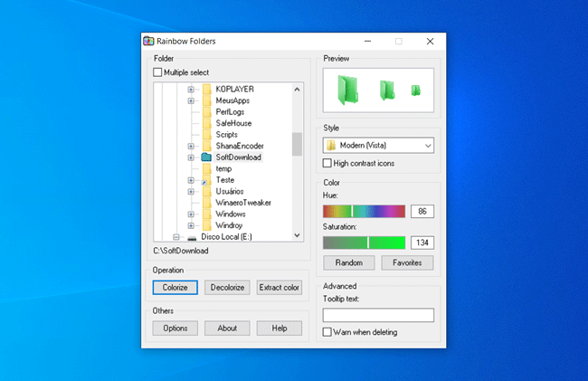Select the PerfLogs folder name

click(230, 111)
